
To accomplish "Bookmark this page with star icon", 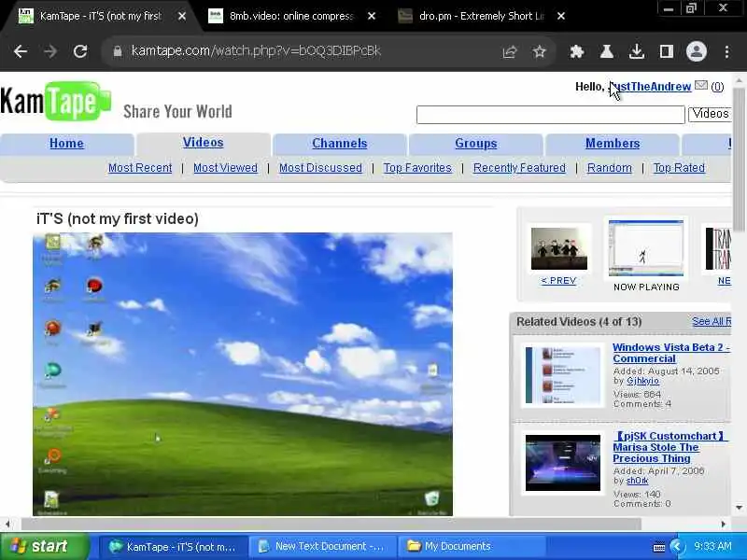I will coord(540,51).
